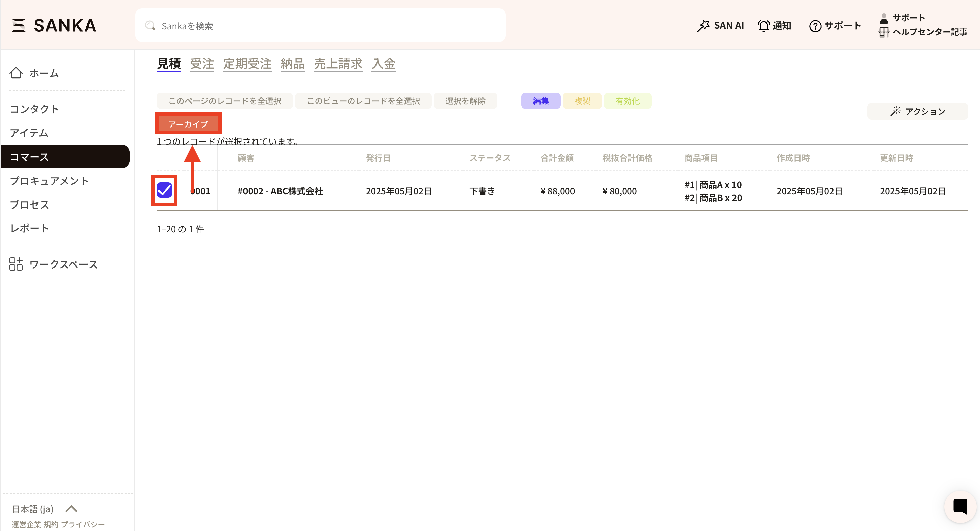980x531 pixels.
Task: Open ワークスペース grid icon
Action: [x=16, y=264]
